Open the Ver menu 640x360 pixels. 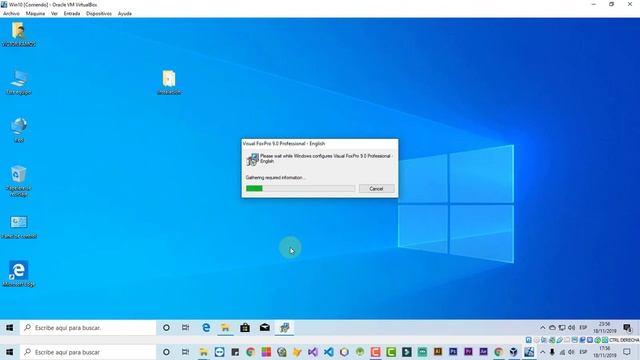[54, 13]
